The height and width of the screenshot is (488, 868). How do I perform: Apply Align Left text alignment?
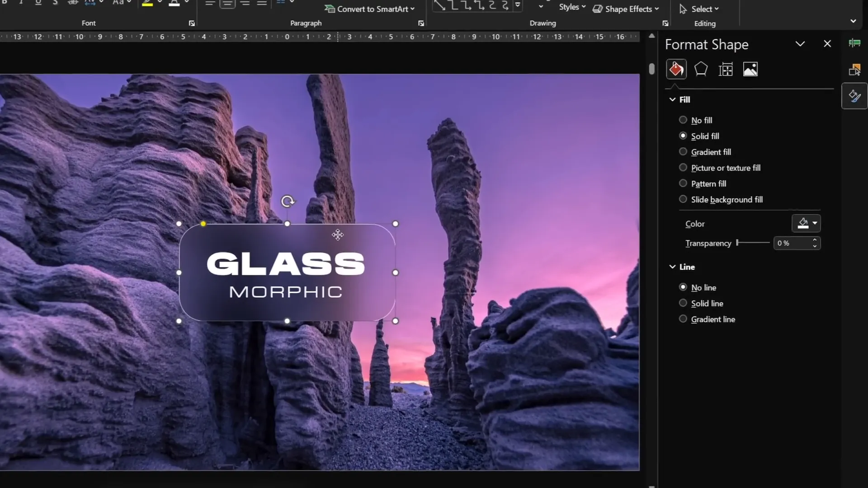point(210,3)
